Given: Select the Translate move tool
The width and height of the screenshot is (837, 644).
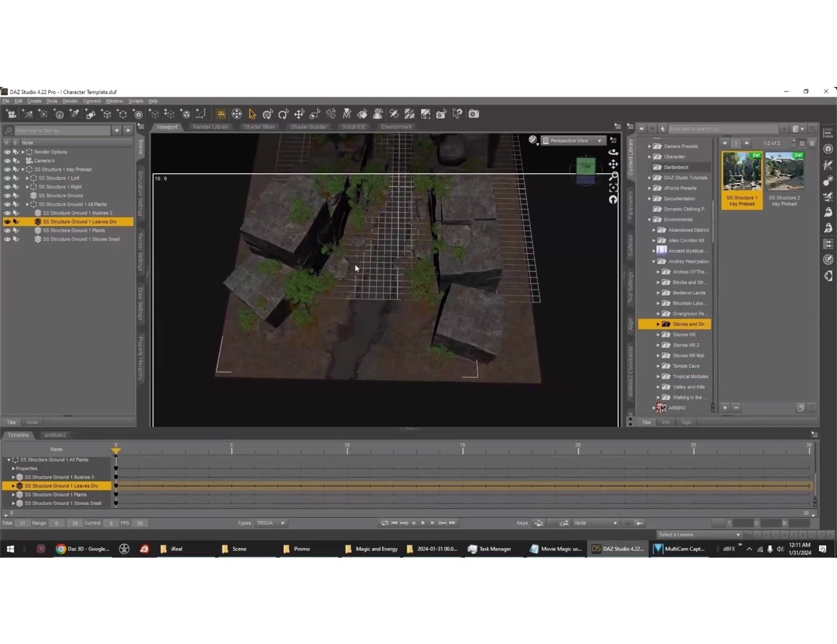Looking at the screenshot, I should (x=299, y=114).
